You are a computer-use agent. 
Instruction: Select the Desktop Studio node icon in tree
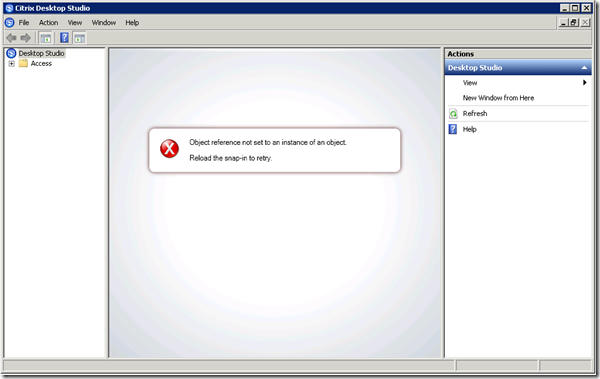pos(11,53)
